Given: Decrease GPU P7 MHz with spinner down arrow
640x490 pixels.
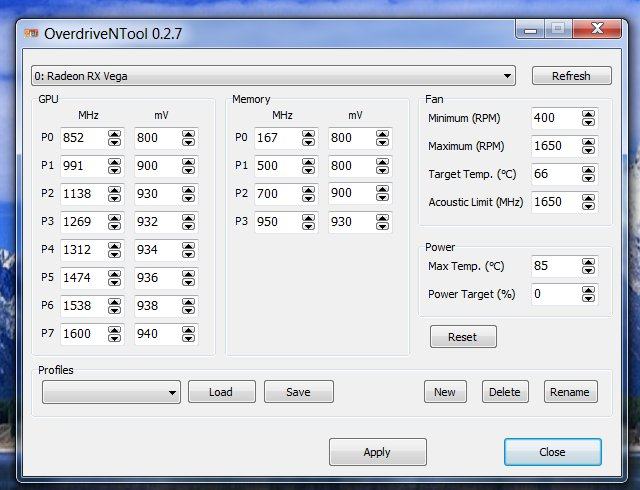Looking at the screenshot, I should coord(114,338).
